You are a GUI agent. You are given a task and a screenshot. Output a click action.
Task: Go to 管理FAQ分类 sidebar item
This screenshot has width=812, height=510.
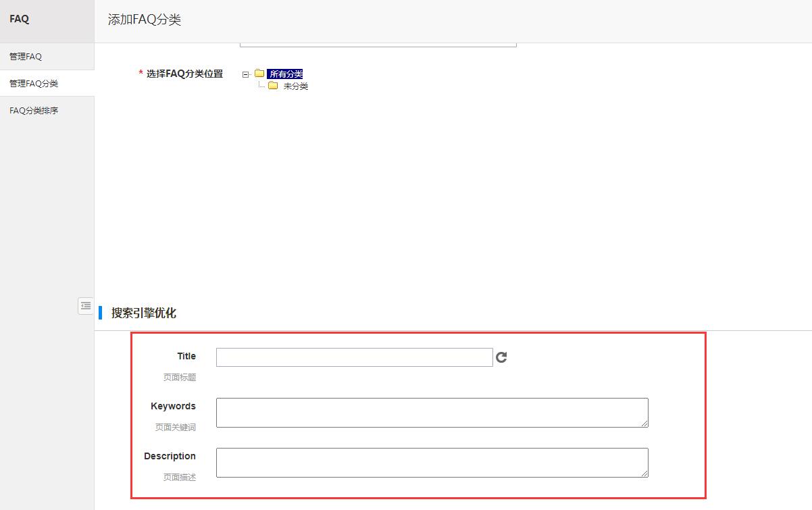[34, 84]
